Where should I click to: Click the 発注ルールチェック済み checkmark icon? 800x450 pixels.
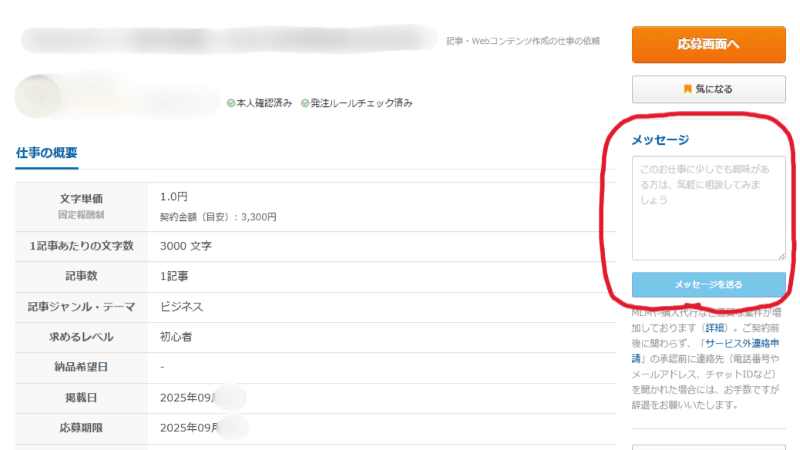pyautogui.click(x=305, y=103)
